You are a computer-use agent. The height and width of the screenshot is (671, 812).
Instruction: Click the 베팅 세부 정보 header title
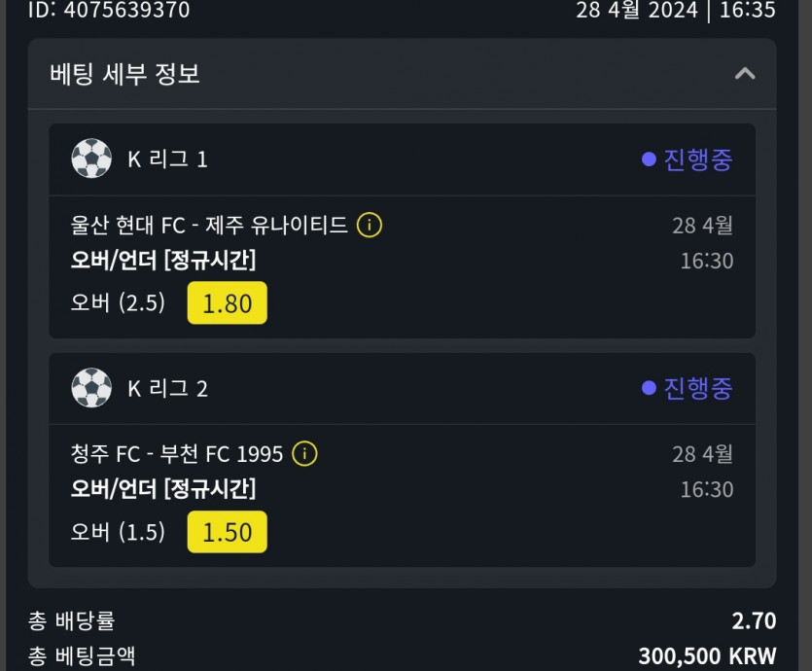pos(124,74)
